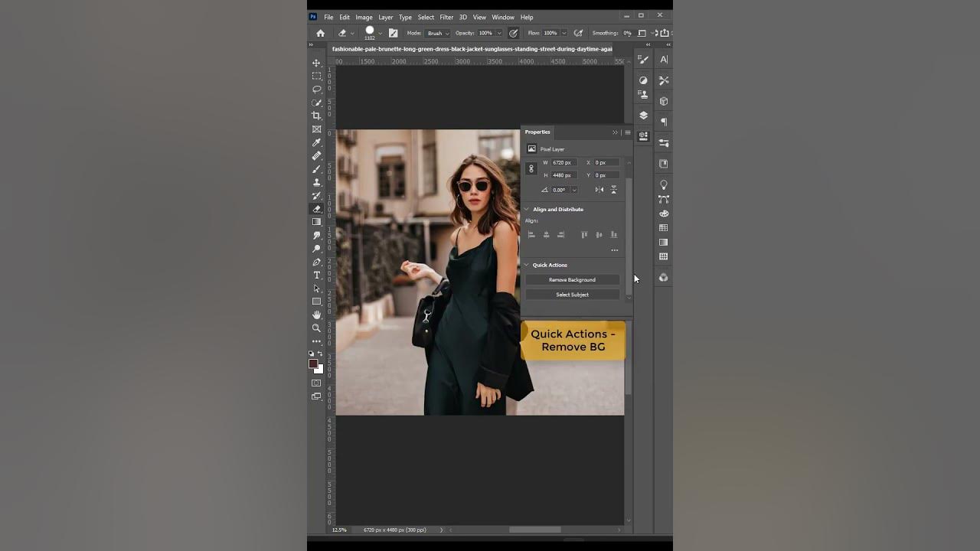The image size is (980, 551).
Task: Click the background color swatch
Action: (x=319, y=370)
